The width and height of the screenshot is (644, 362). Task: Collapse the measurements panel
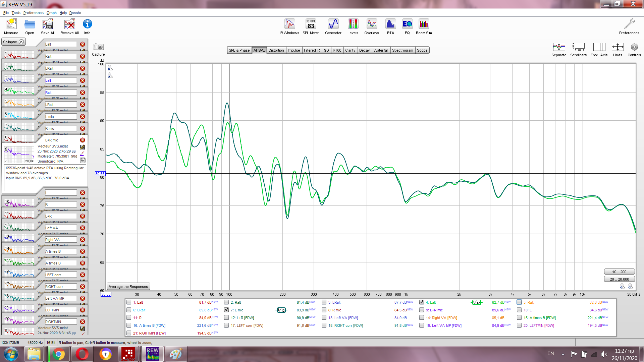13,42
